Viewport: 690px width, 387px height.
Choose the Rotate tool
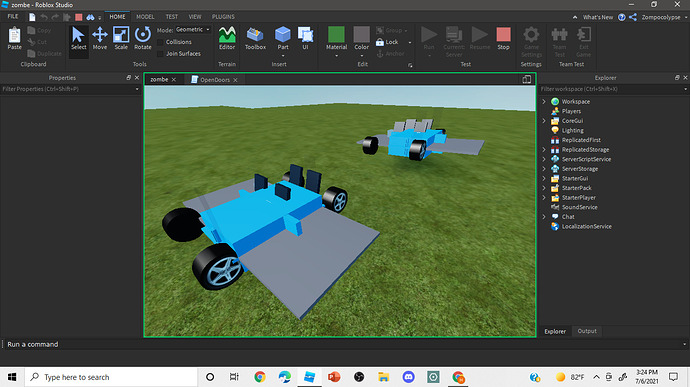pos(143,38)
